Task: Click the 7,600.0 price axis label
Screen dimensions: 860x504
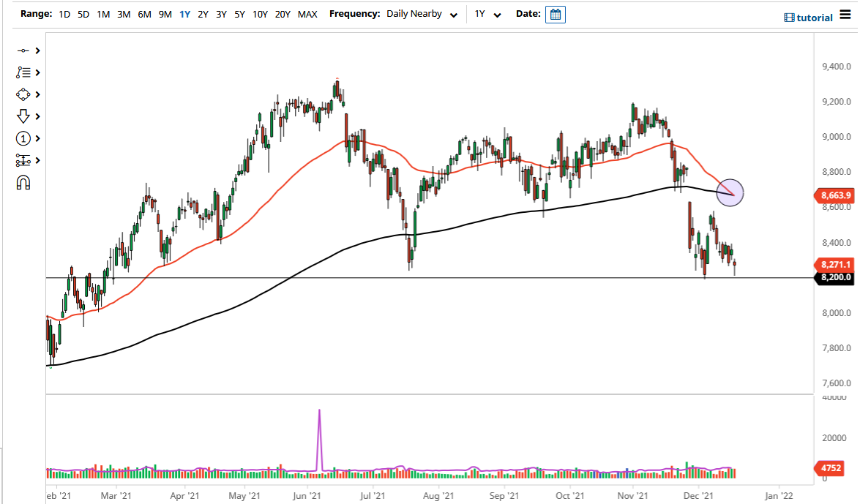Action: [837, 383]
